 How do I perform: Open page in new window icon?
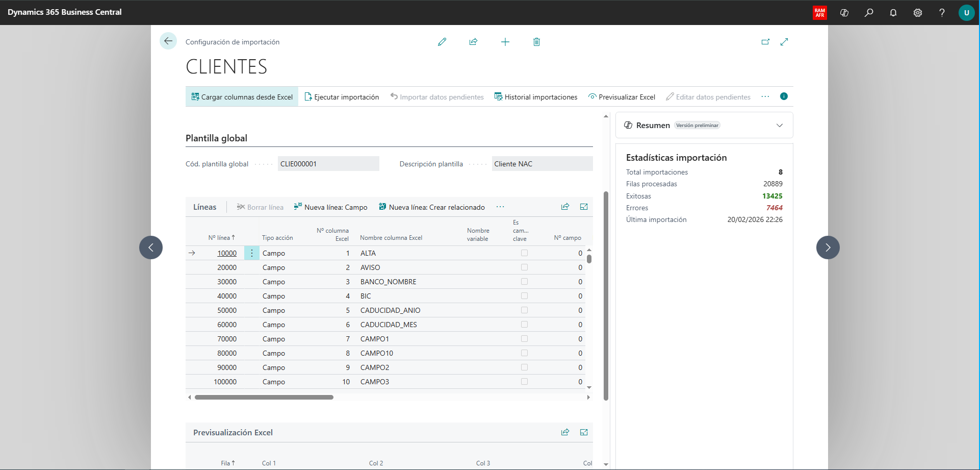click(x=765, y=42)
